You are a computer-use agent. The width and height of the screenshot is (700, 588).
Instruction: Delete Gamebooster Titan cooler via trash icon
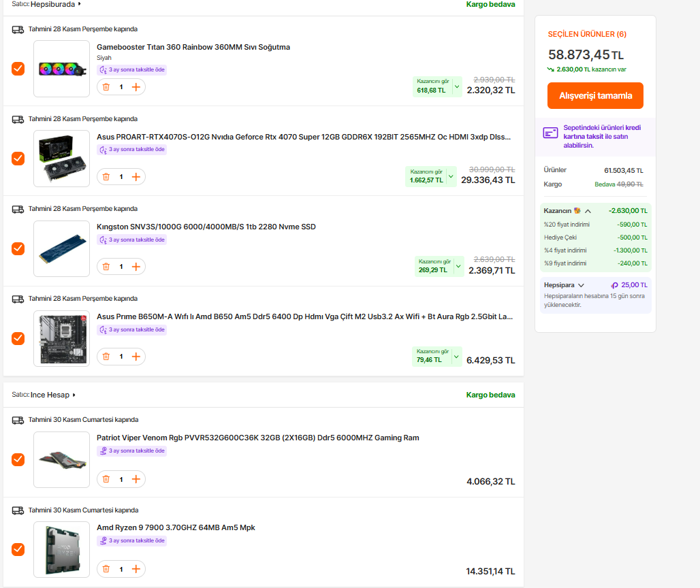pyautogui.click(x=106, y=87)
